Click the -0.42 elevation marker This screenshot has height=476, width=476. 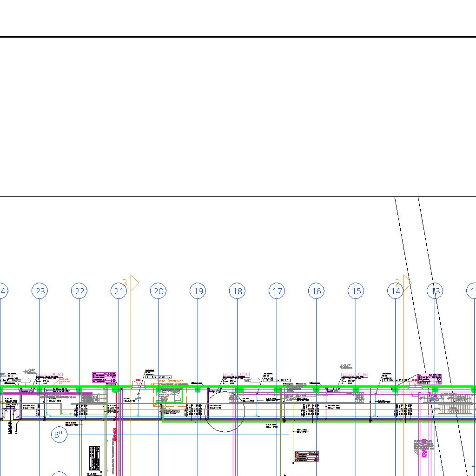(x=29, y=371)
